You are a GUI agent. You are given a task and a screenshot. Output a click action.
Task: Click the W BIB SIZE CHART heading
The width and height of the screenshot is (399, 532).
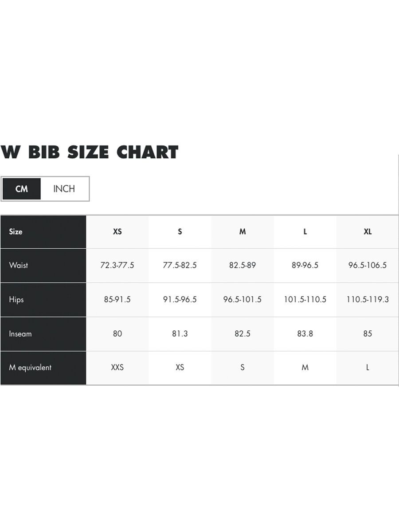coord(90,153)
